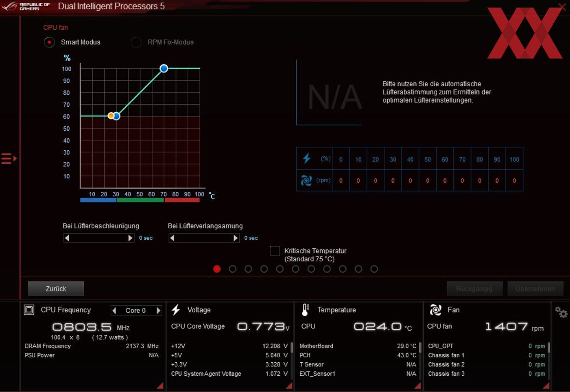Click the MotherBoard temperature row
Image resolution: width=570 pixels, height=392 pixels.
(x=358, y=346)
